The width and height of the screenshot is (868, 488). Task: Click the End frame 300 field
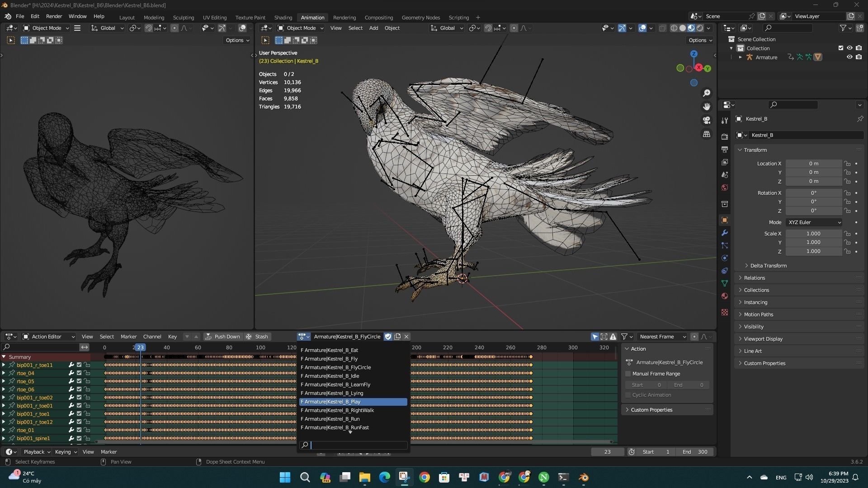coord(695,452)
